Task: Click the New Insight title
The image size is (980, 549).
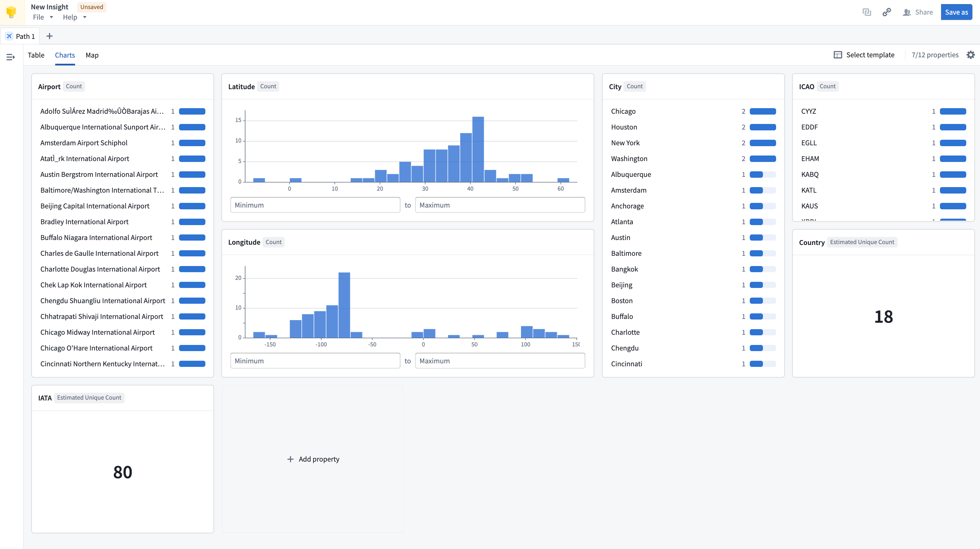Action: pos(49,7)
